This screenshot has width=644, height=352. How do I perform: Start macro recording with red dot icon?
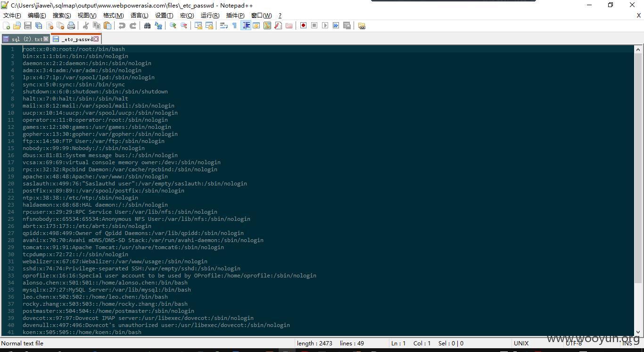click(303, 25)
